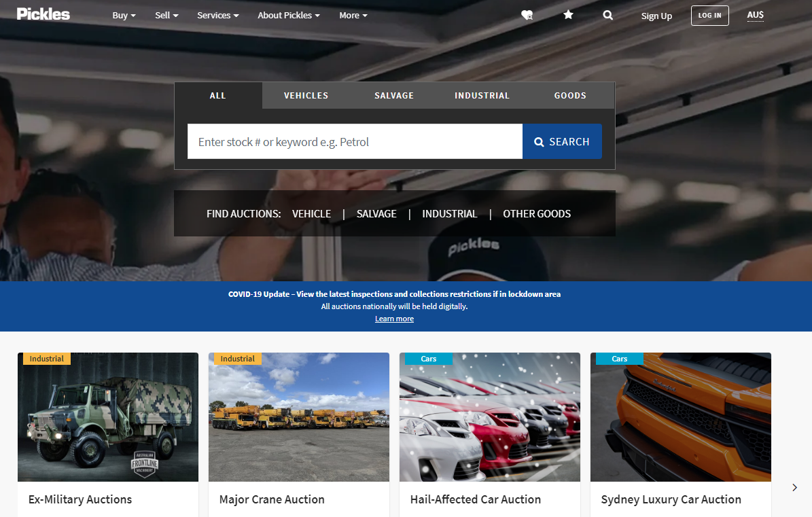Click Cars tag on Hail-Affected card

pyautogui.click(x=428, y=359)
